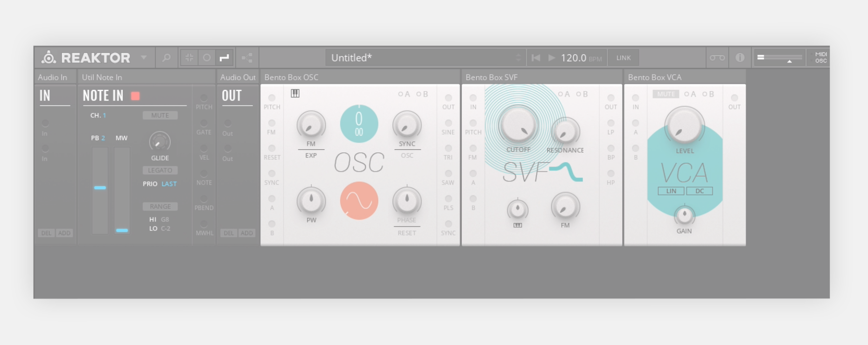Image resolution: width=868 pixels, height=345 pixels.
Task: Select snapshot A in Bento Box OSC
Action: (x=404, y=94)
